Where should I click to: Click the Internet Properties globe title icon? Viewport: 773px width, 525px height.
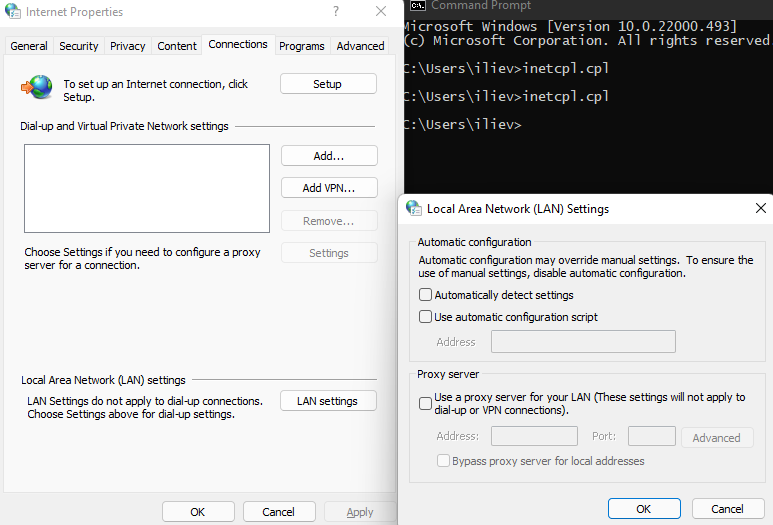click(x=12, y=12)
